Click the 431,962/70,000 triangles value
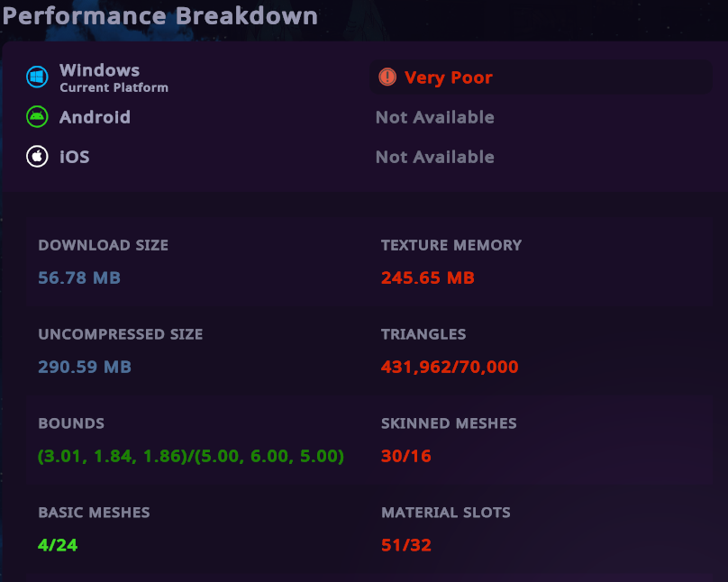The width and height of the screenshot is (728, 582). pyautogui.click(x=450, y=367)
